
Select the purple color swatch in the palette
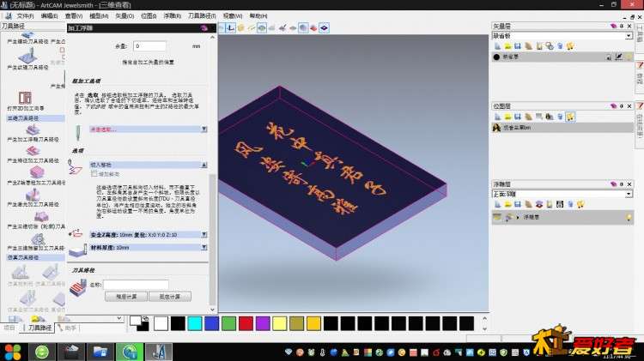tap(263, 323)
